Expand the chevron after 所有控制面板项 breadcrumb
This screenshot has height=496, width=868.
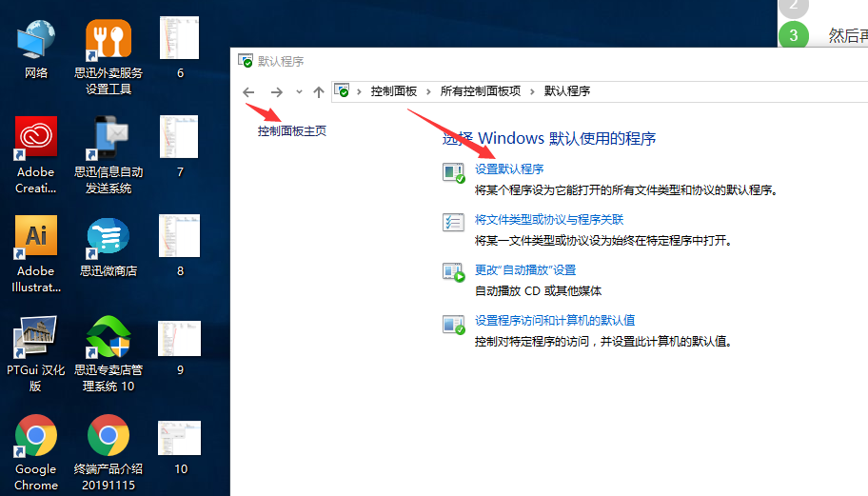(532, 91)
